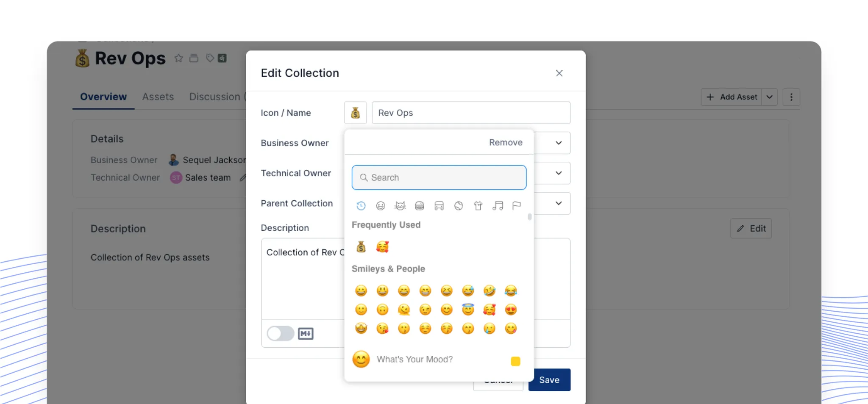Image resolution: width=868 pixels, height=404 pixels.
Task: Open the Symbols music note category
Action: (x=498, y=206)
